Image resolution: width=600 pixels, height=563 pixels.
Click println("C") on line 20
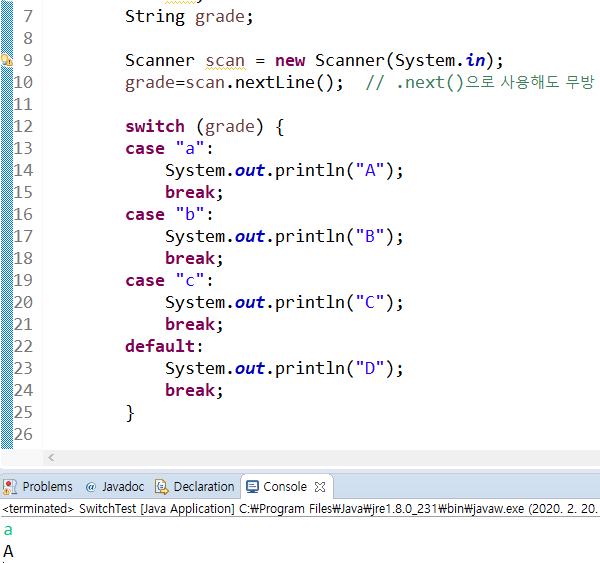click(334, 303)
